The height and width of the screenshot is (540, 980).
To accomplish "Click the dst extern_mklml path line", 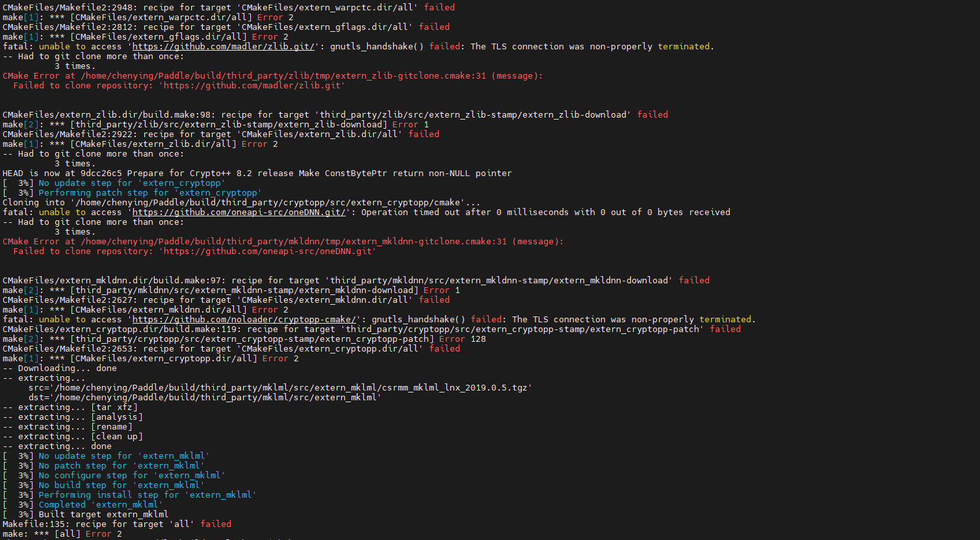I will [205, 398].
